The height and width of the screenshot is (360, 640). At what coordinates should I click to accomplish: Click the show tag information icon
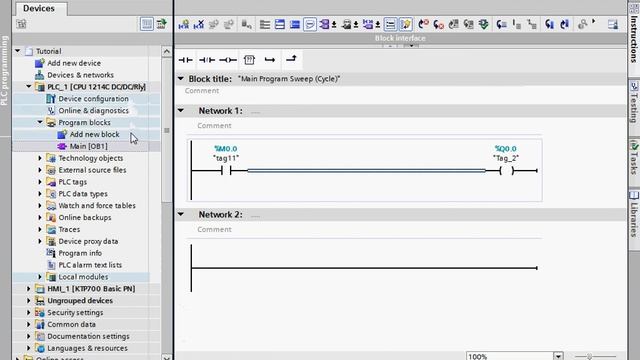(x=348, y=24)
